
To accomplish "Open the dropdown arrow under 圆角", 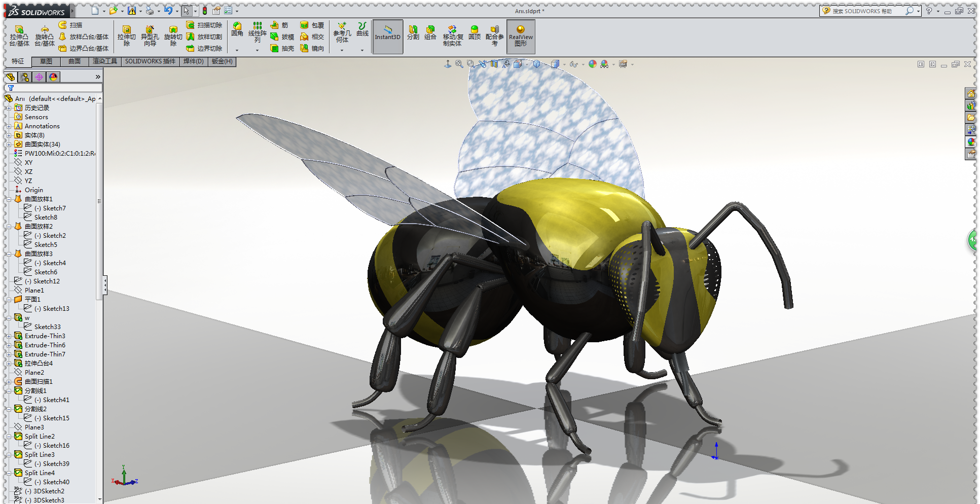I will (x=237, y=50).
